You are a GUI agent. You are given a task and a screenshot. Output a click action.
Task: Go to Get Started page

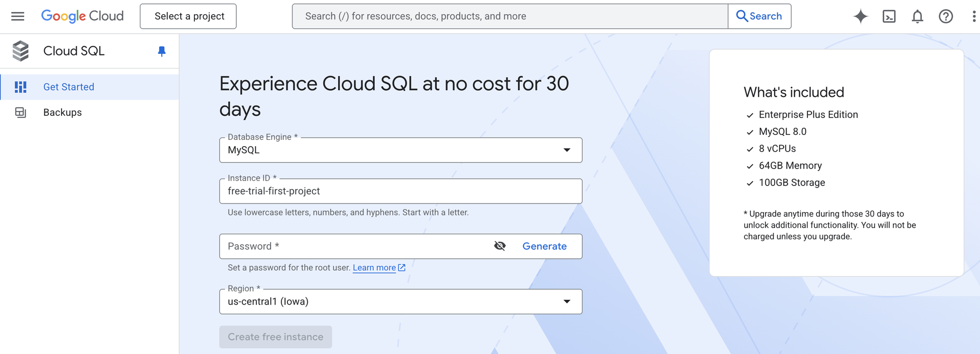click(x=89, y=87)
